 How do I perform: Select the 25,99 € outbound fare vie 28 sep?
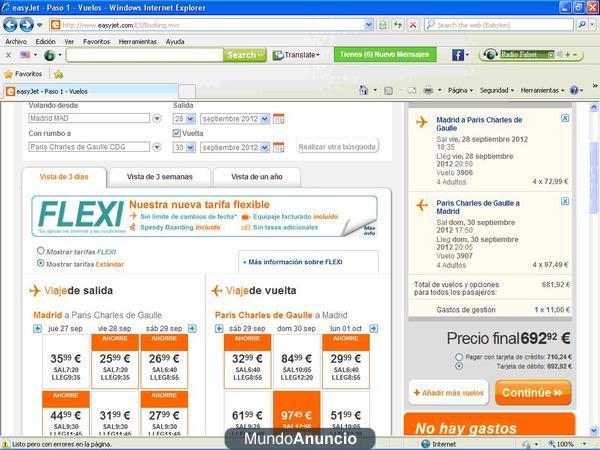(x=115, y=361)
